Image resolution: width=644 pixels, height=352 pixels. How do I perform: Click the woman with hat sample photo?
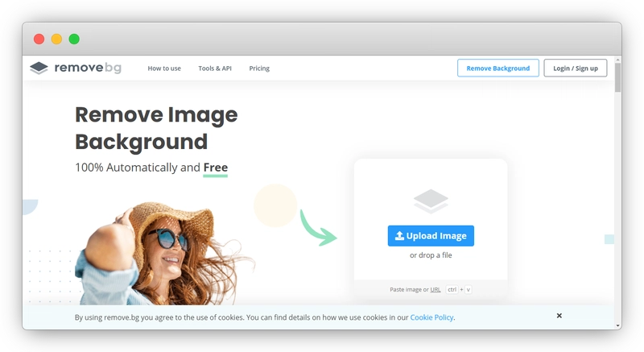(x=164, y=254)
